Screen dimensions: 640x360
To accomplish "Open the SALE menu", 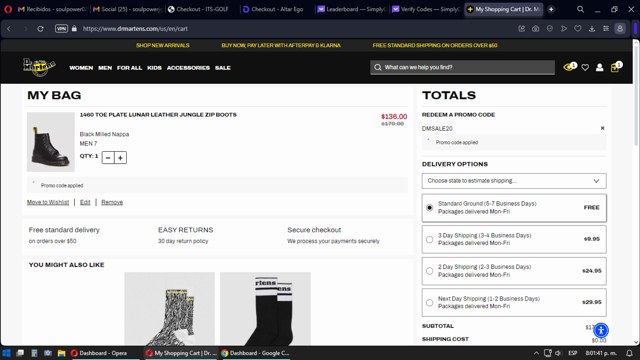I will [223, 68].
